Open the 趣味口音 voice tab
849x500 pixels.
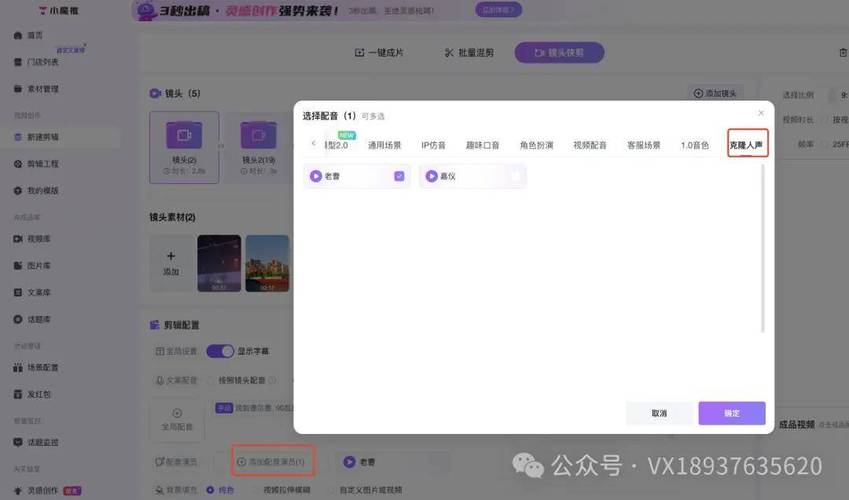(482, 145)
